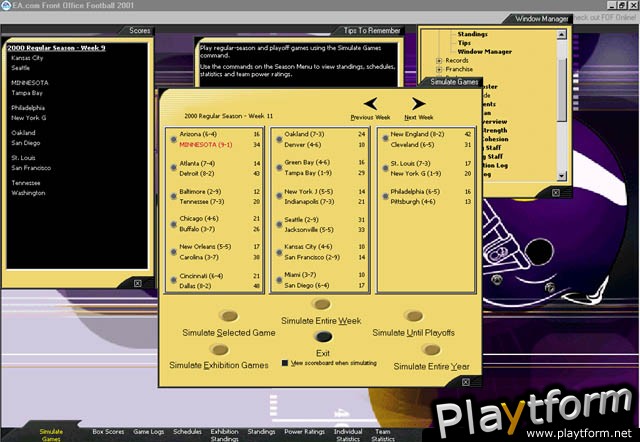640x442 pixels.
Task: Expand the Franchise tree node
Action: pyautogui.click(x=439, y=69)
